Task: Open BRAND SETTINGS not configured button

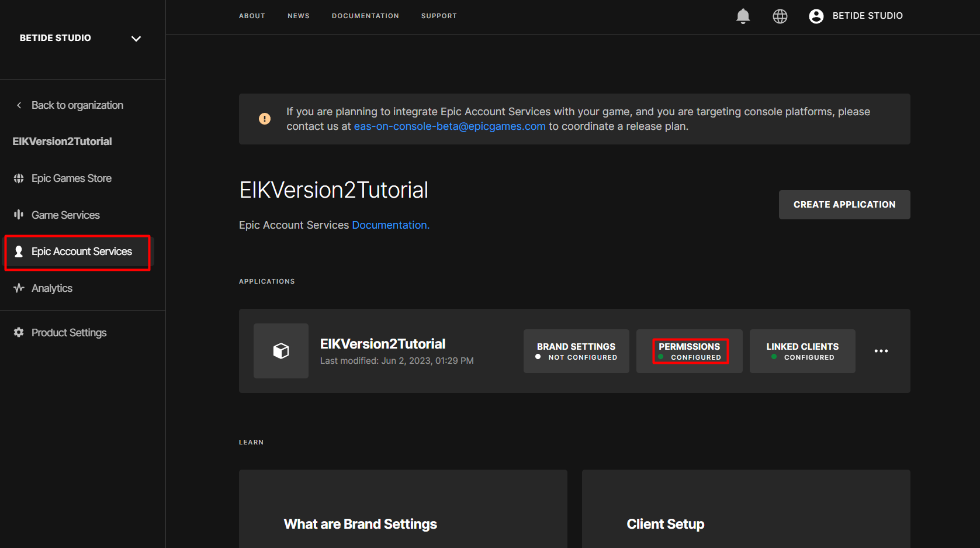Action: coord(576,351)
